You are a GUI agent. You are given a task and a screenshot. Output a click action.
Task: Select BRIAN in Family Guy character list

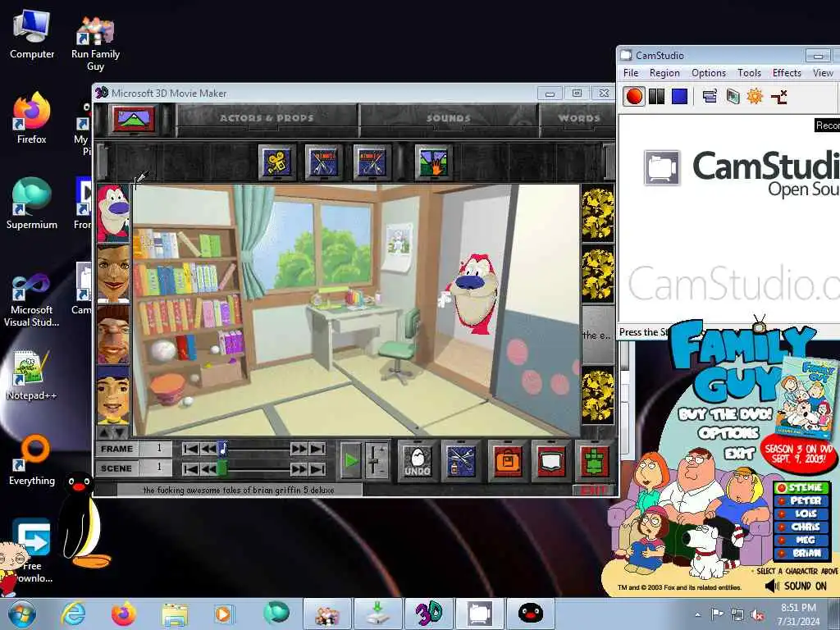coord(802,553)
